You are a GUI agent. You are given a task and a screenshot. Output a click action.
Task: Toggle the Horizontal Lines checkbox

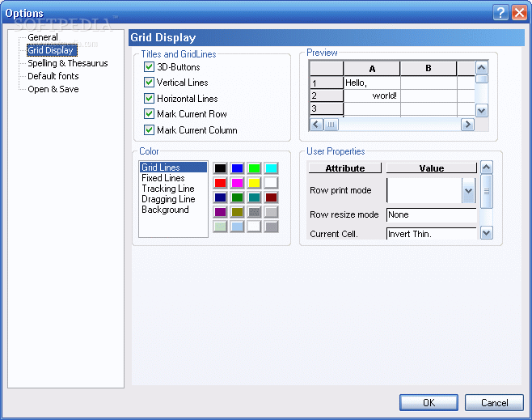149,98
